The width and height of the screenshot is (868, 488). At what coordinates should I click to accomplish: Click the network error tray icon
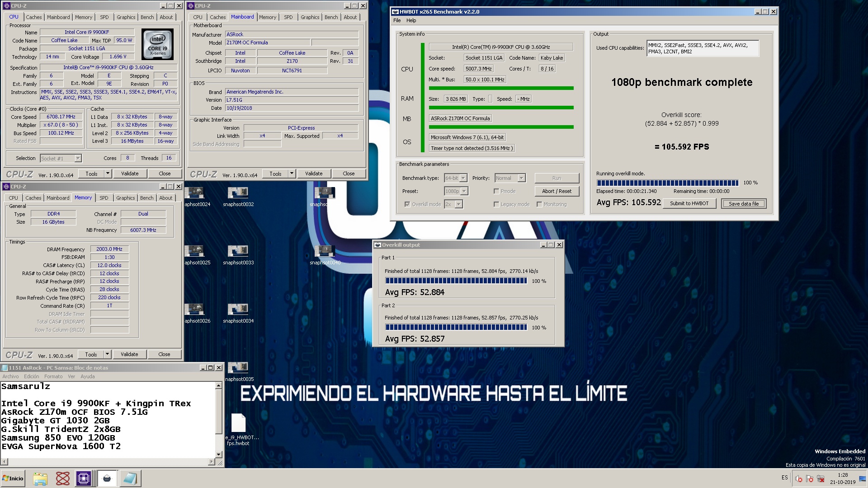pyautogui.click(x=821, y=479)
